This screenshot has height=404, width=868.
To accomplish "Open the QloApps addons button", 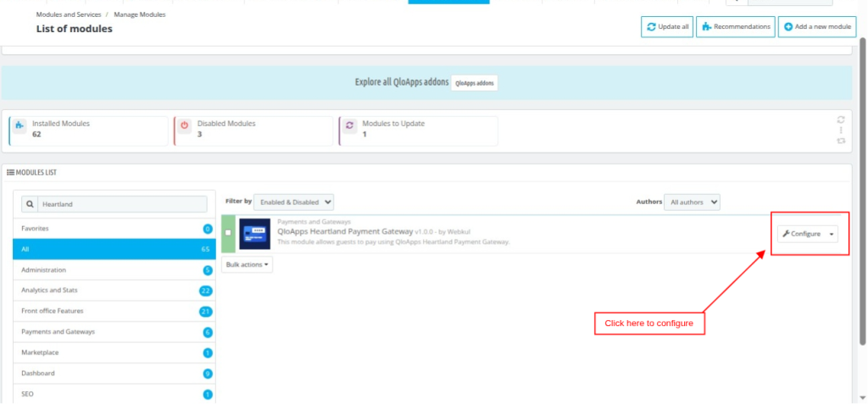I will click(x=475, y=82).
